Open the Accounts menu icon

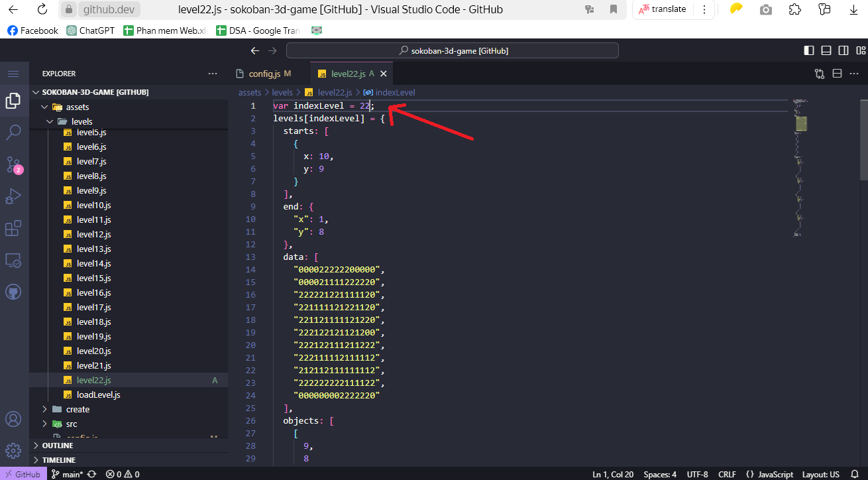(13, 419)
